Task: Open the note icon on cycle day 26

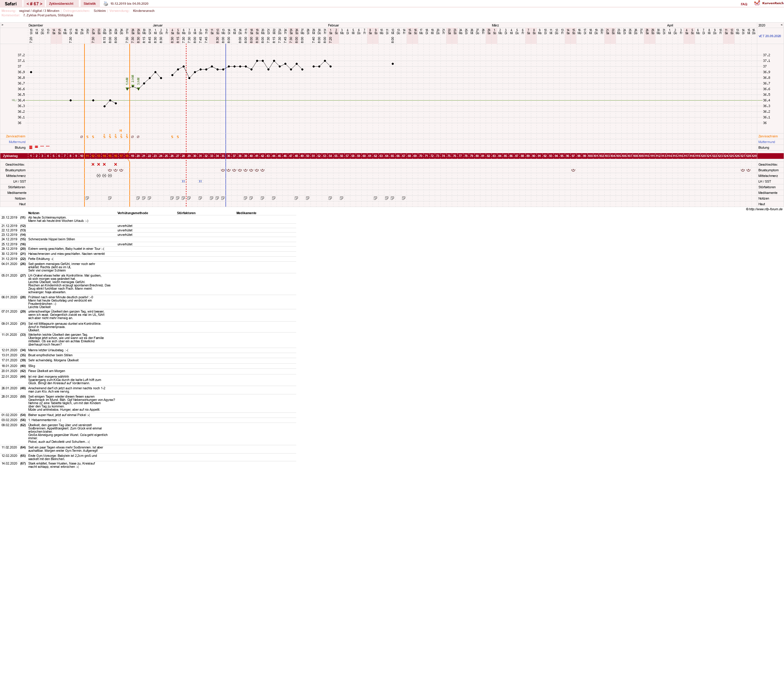Action: (x=172, y=198)
